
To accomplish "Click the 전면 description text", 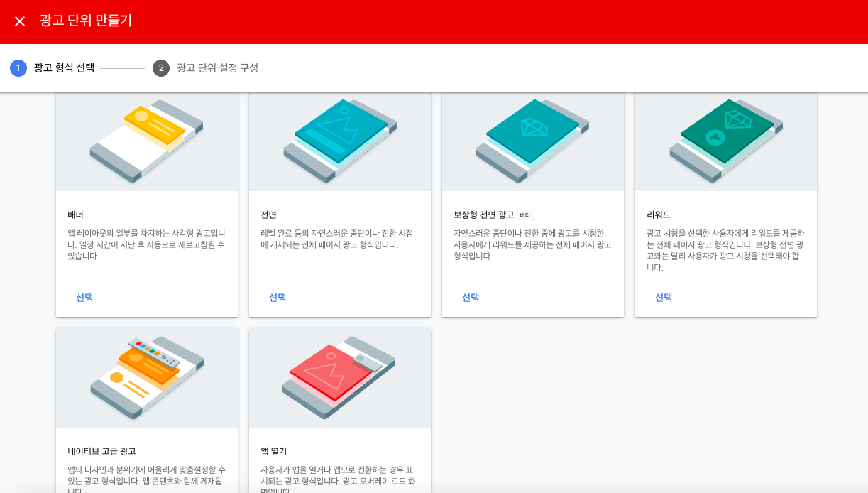I will pyautogui.click(x=337, y=239).
